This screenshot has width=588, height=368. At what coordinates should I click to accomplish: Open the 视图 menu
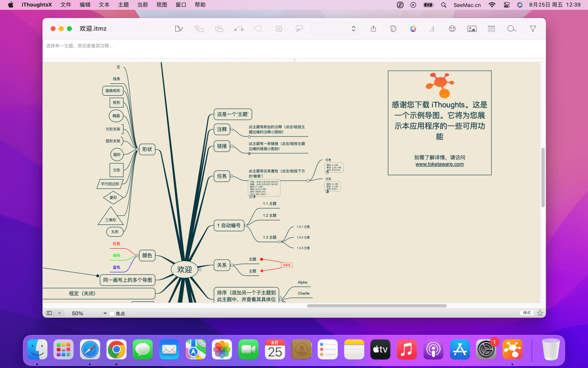tap(162, 5)
